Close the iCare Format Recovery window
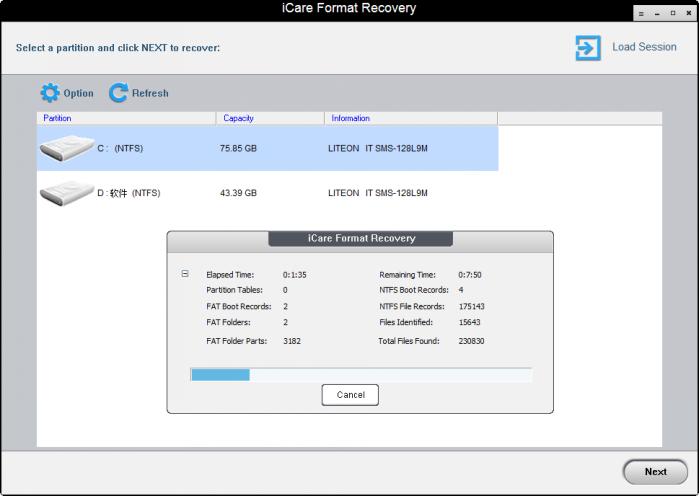699x496 pixels. pos(689,13)
